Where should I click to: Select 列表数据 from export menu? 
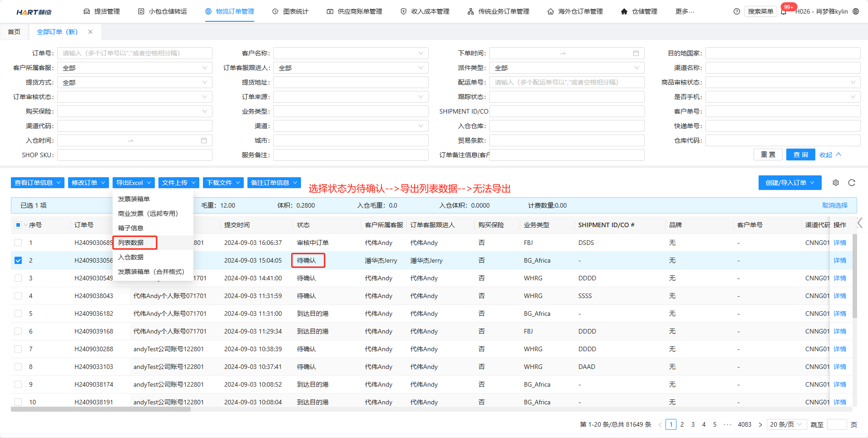[x=131, y=243]
